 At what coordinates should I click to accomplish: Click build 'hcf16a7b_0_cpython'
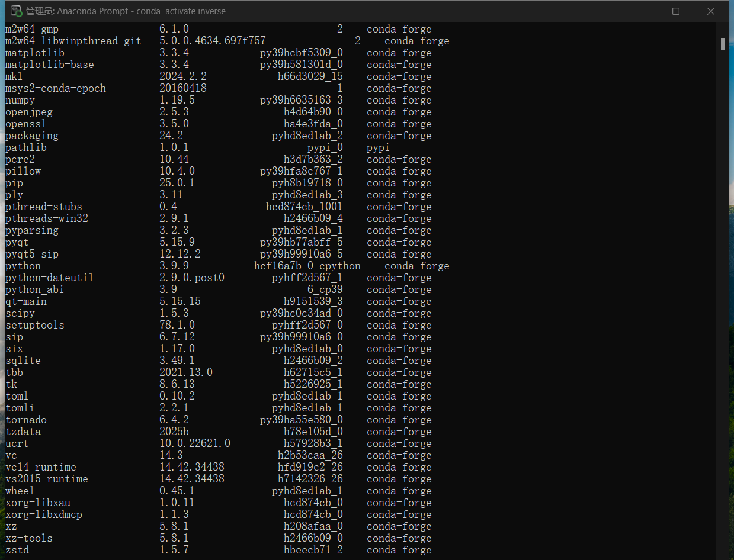coord(307,266)
